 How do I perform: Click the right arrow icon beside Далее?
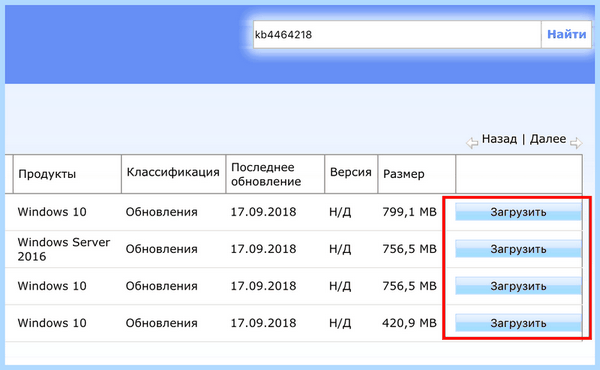point(576,143)
